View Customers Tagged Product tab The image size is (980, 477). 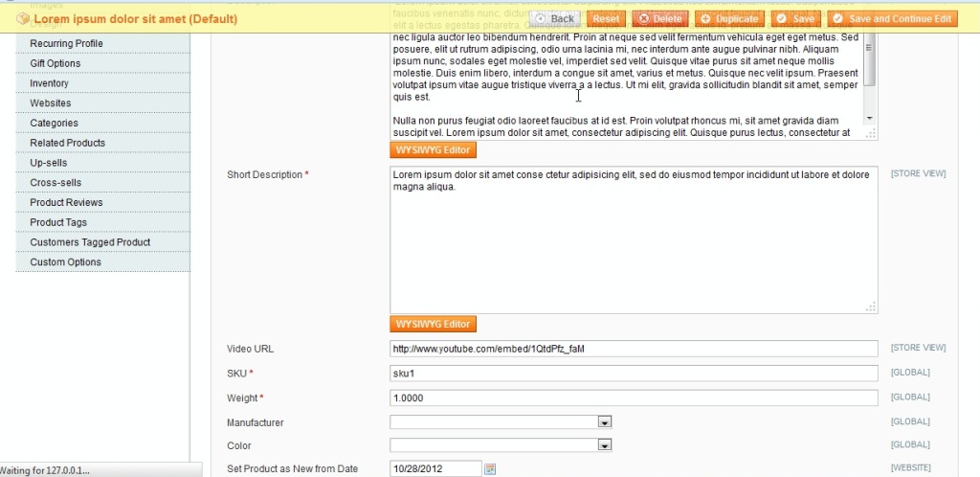point(103,242)
